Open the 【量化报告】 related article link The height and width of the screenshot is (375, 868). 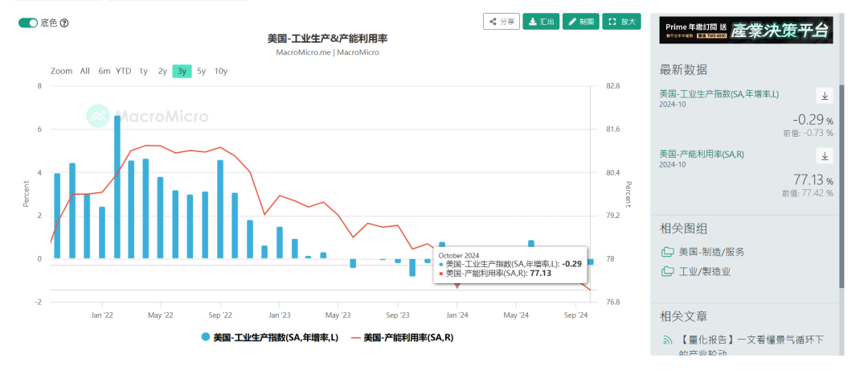click(x=751, y=346)
